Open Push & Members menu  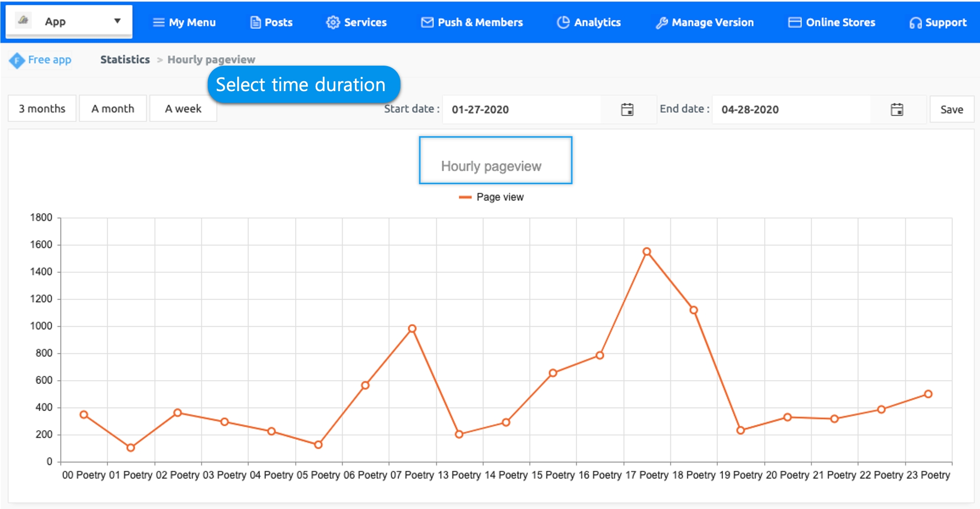pyautogui.click(x=472, y=23)
